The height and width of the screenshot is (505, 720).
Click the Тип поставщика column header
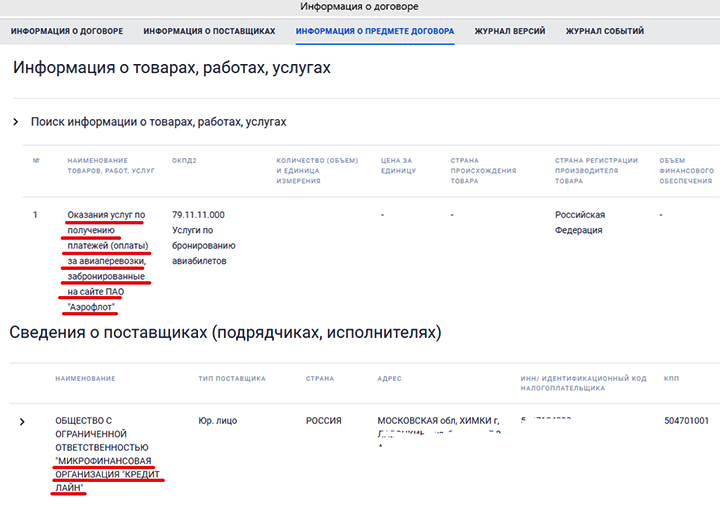232,379
